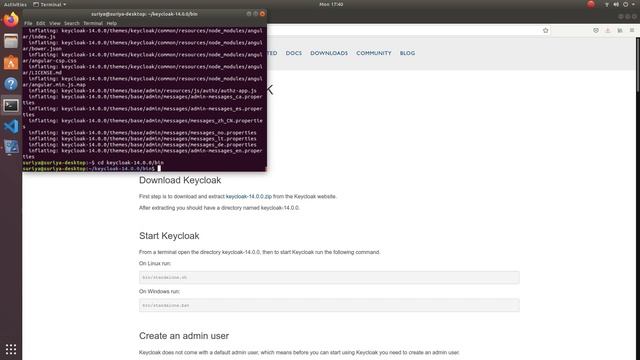Viewport: 640px width, 360px height.
Task: Open the Search menu in Terminal
Action: [71, 23]
